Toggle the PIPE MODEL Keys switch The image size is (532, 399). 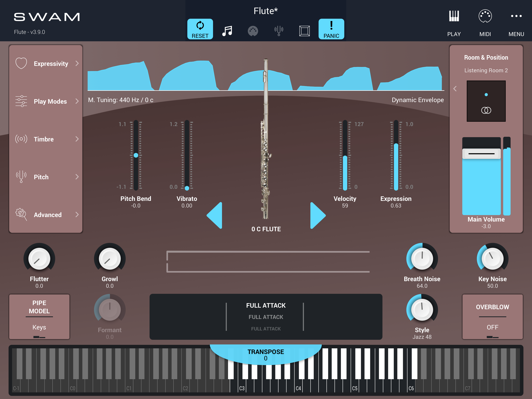coord(40,317)
